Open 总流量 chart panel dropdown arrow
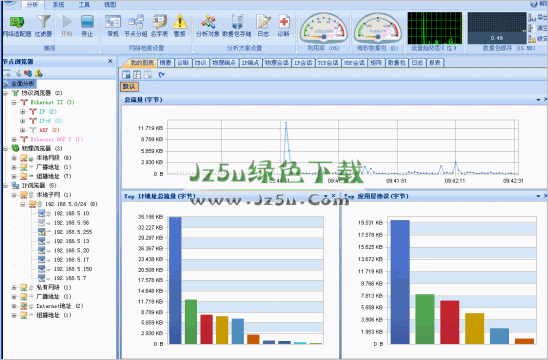 click(x=538, y=100)
